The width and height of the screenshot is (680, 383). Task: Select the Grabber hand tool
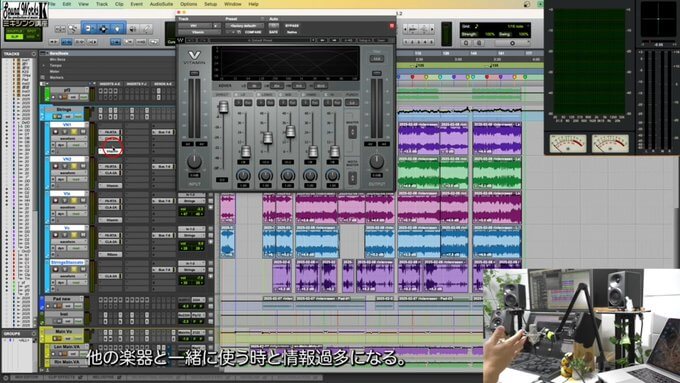click(118, 29)
